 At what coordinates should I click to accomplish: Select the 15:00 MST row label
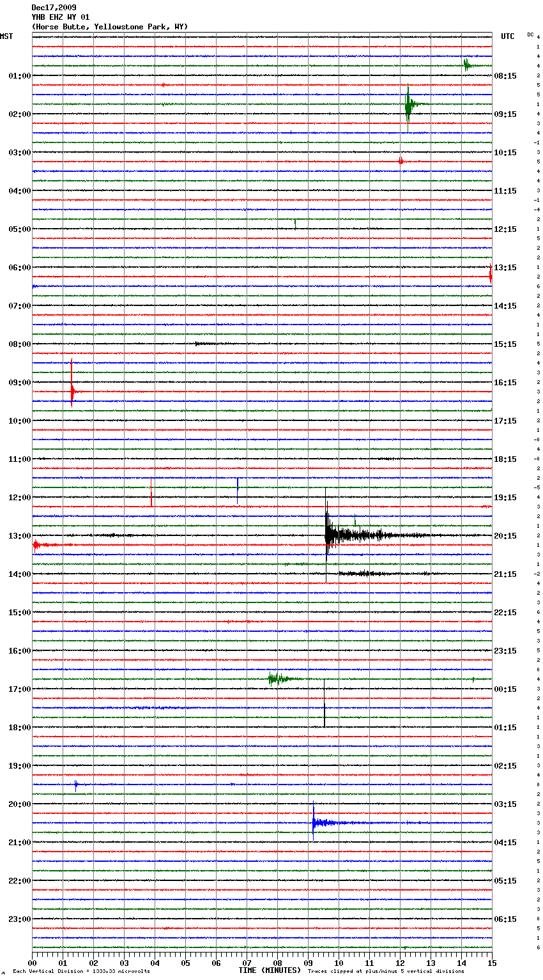point(19,613)
